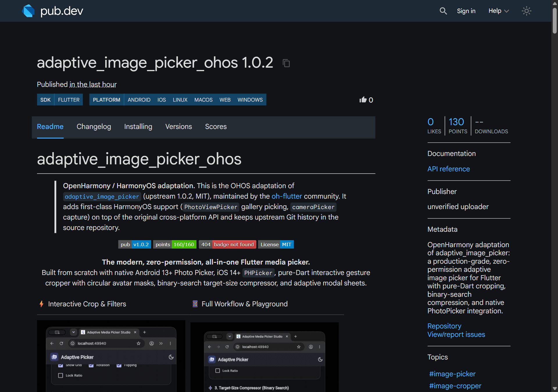Click the Full Workflow grid icon
The width and height of the screenshot is (558, 392).
pos(195,304)
